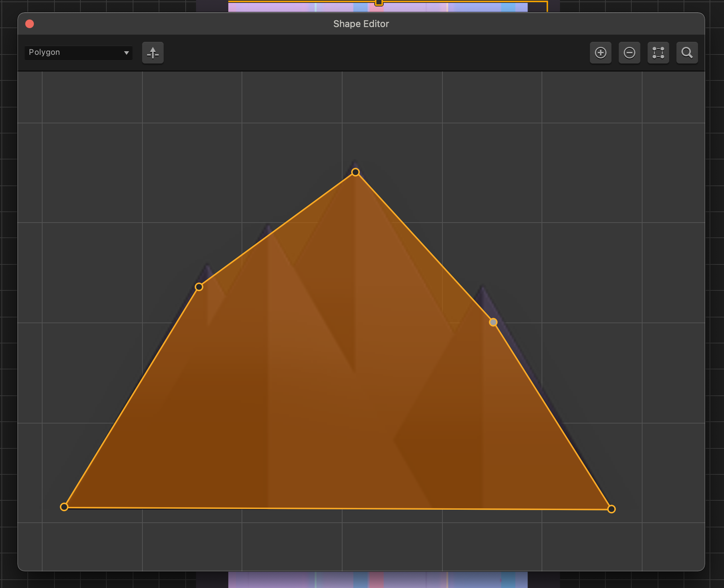
Task: Click the zoom in plus icon
Action: click(600, 53)
